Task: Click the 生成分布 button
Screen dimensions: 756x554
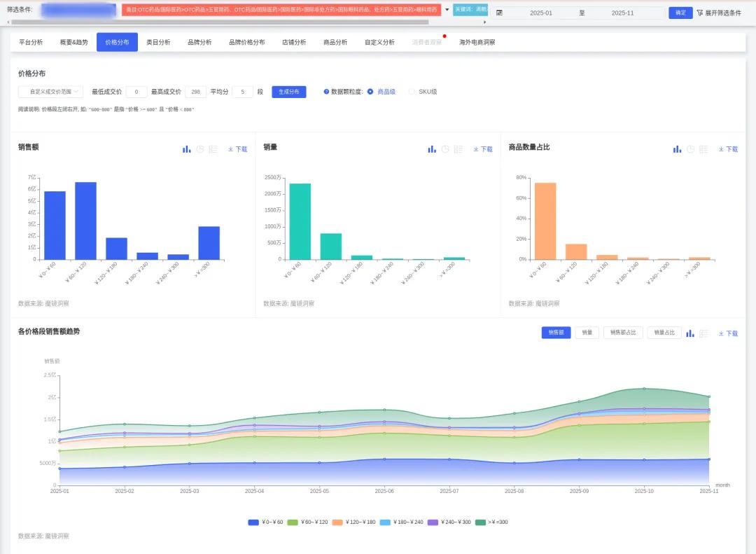Action: [288, 92]
